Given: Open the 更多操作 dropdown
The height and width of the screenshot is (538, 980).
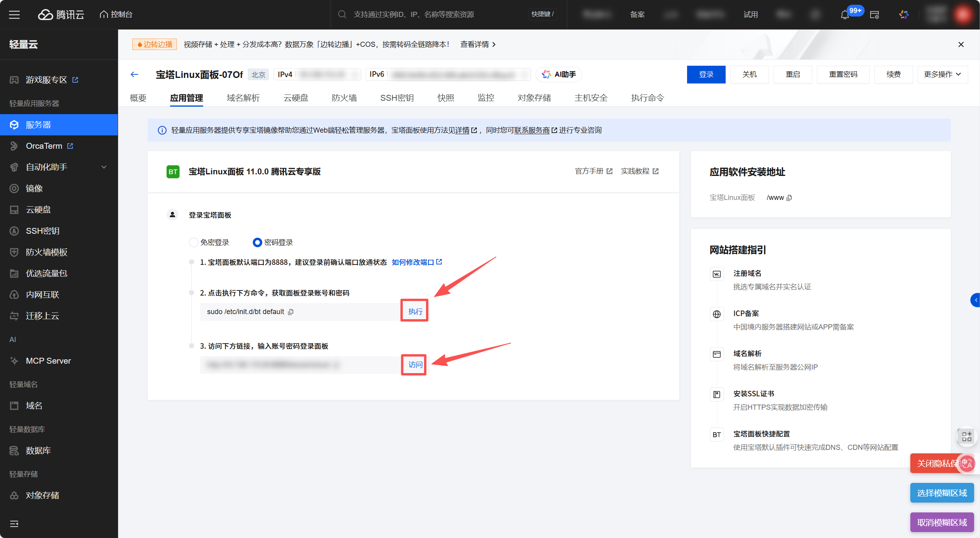Looking at the screenshot, I should click(x=942, y=74).
